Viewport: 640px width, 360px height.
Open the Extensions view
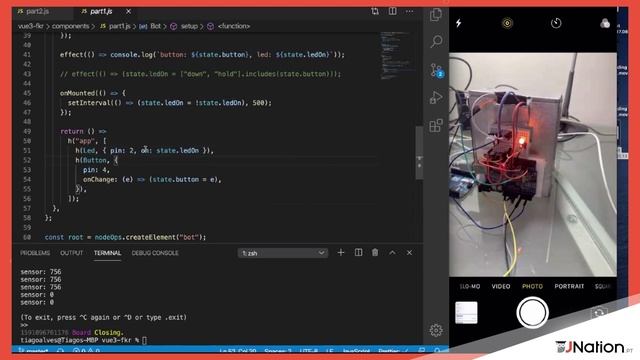[x=436, y=125]
